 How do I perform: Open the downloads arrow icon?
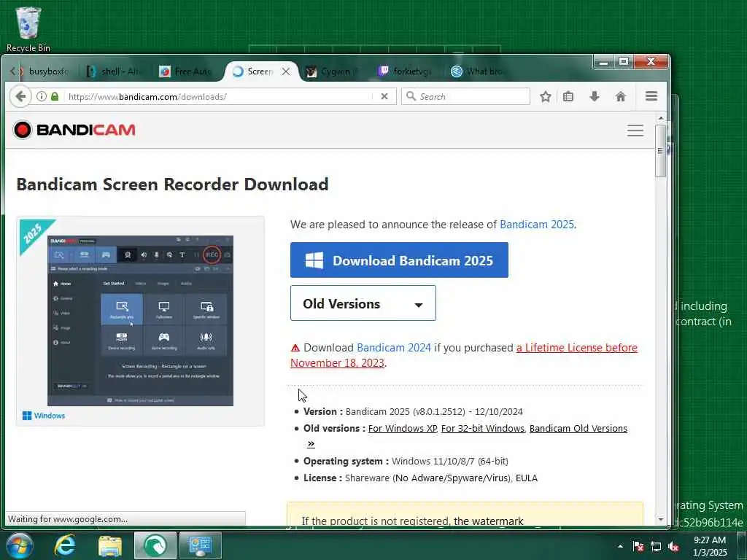coord(594,97)
